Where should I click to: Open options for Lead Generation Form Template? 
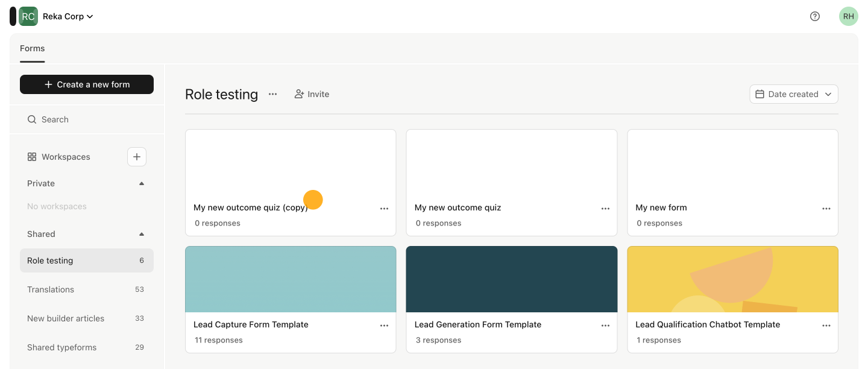(606, 326)
